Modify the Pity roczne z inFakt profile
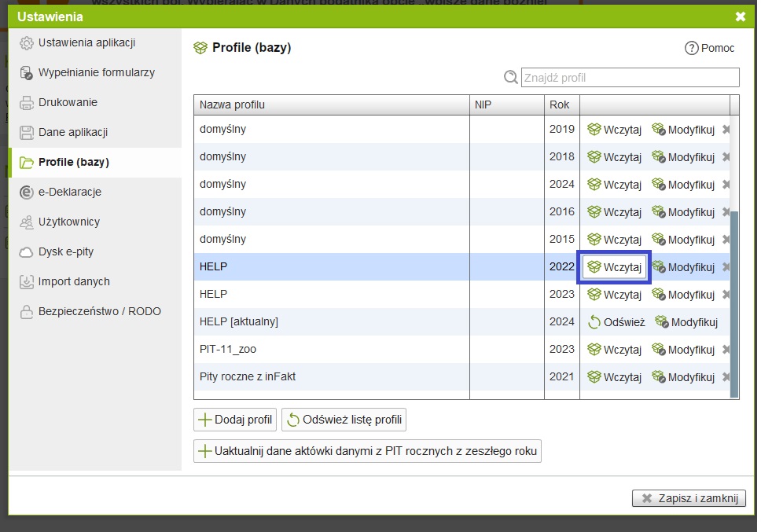Screen dimensions: 761x532 [682, 377]
